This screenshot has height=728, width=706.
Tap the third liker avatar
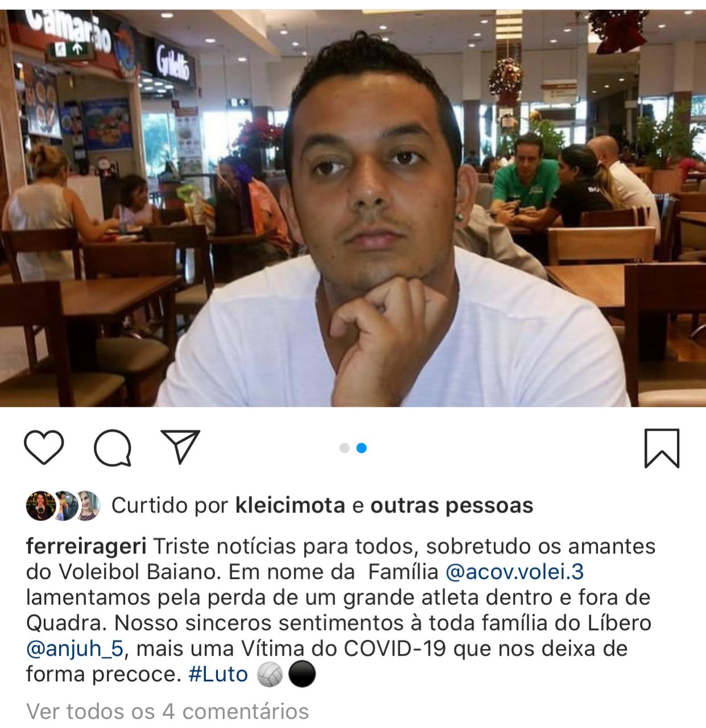point(88,505)
